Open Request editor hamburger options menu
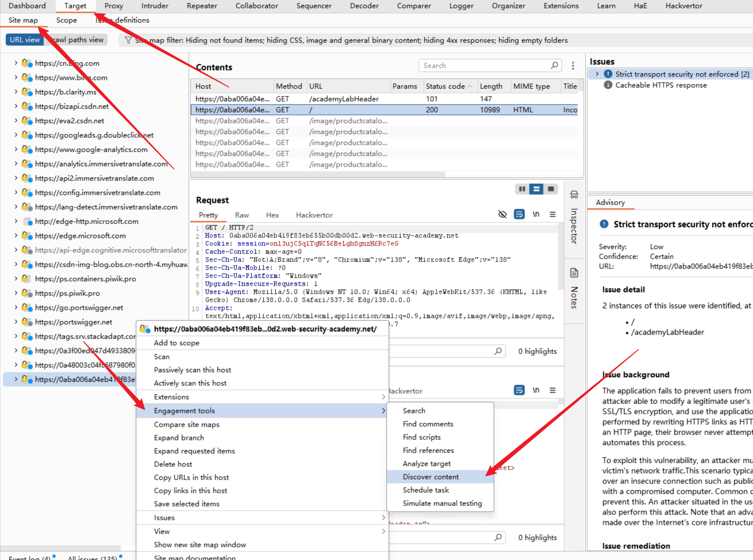Image resolution: width=753 pixels, height=560 pixels. [553, 215]
